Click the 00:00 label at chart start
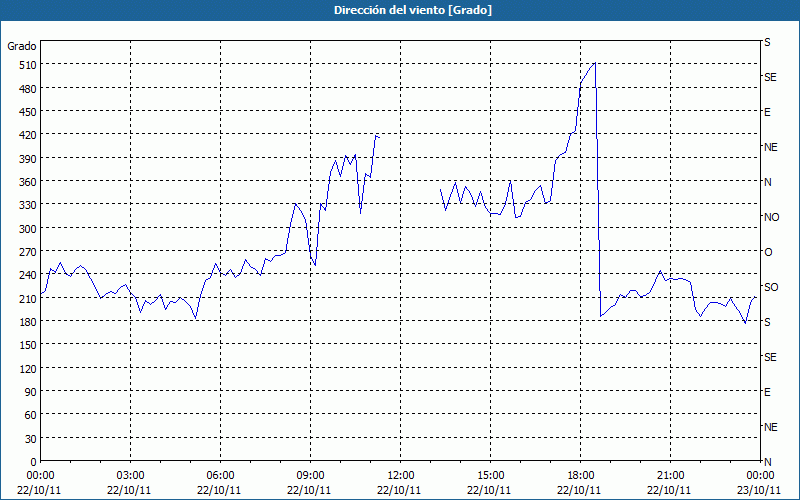This screenshot has width=800, height=500. [x=40, y=476]
